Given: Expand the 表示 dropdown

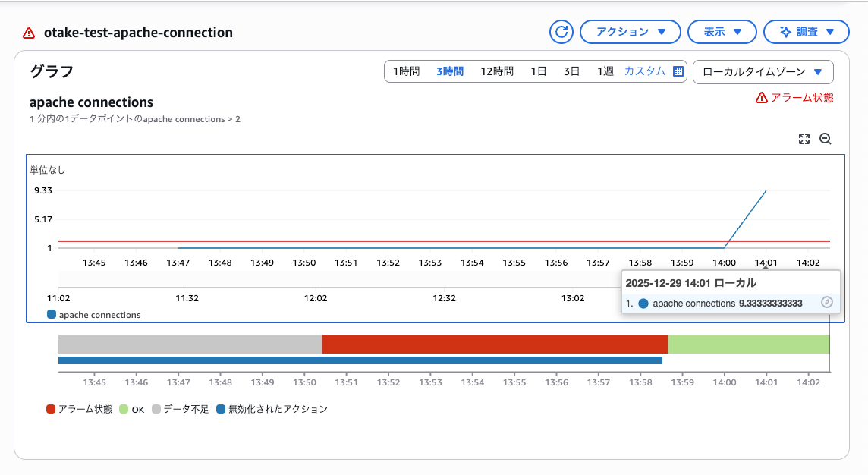Looking at the screenshot, I should coord(722,32).
